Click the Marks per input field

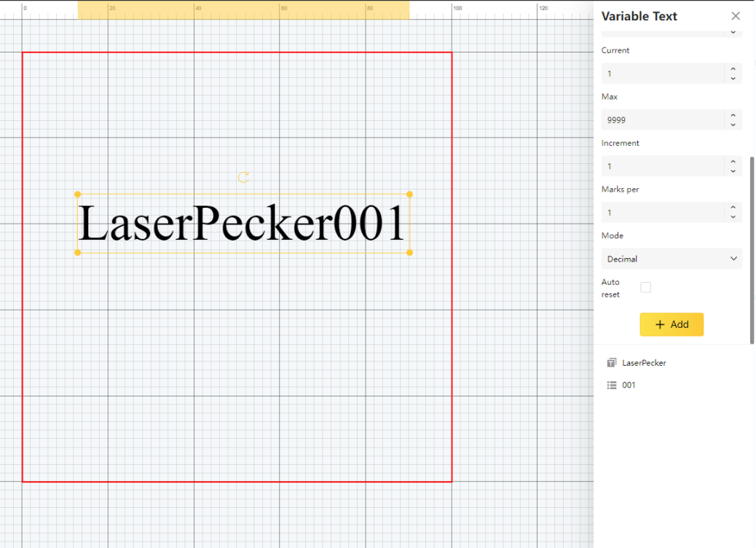click(x=663, y=213)
